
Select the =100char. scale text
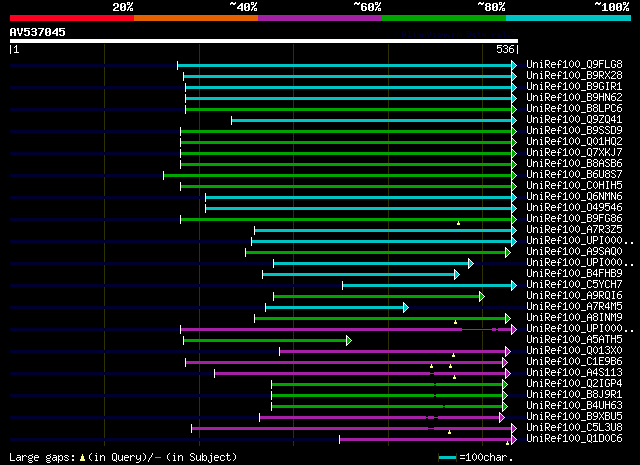(486, 457)
